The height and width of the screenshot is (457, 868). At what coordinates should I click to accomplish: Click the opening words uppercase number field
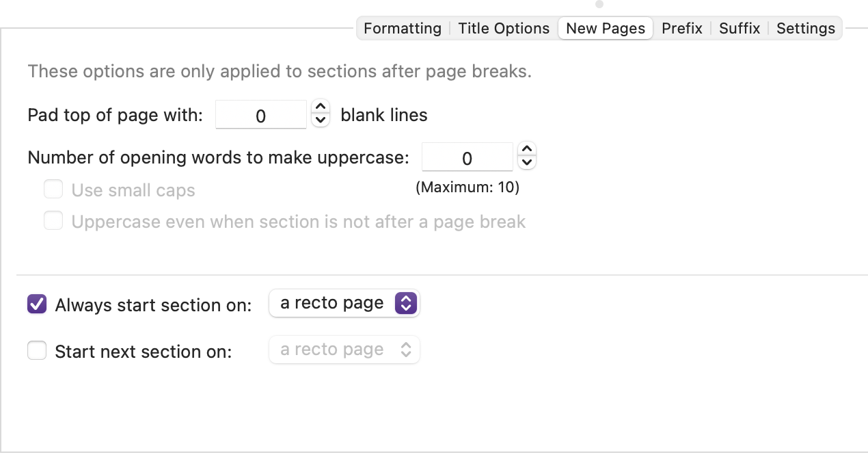click(x=467, y=157)
